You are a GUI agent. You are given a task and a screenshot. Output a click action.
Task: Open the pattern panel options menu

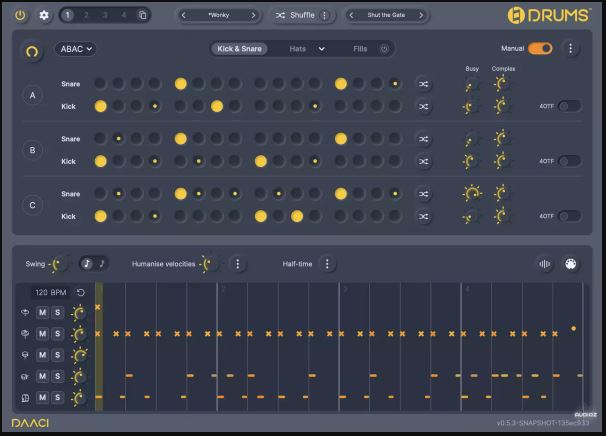570,48
